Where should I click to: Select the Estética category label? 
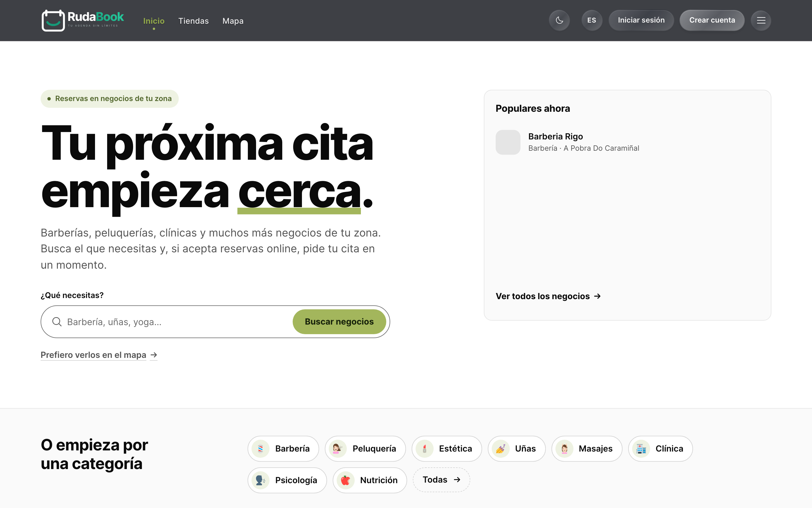tap(455, 448)
